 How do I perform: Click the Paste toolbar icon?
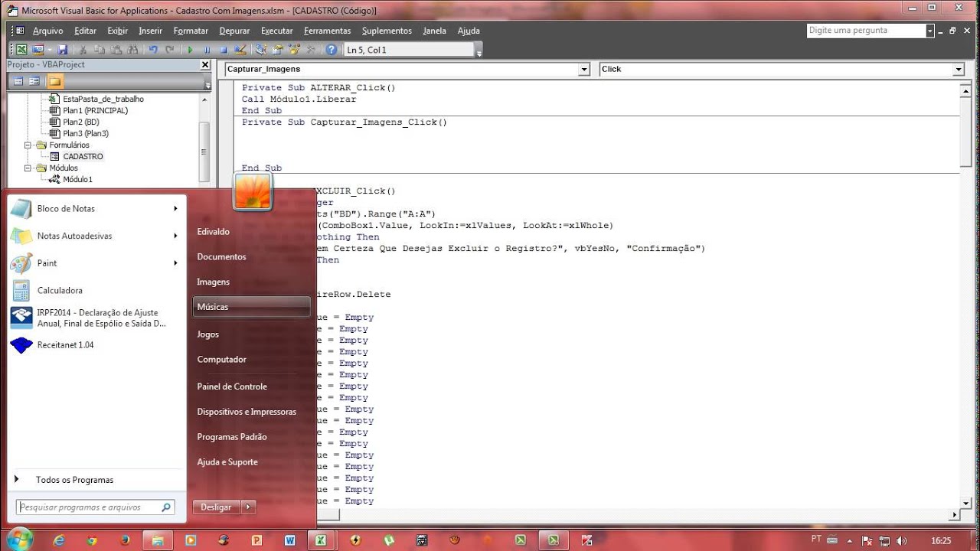click(x=116, y=50)
